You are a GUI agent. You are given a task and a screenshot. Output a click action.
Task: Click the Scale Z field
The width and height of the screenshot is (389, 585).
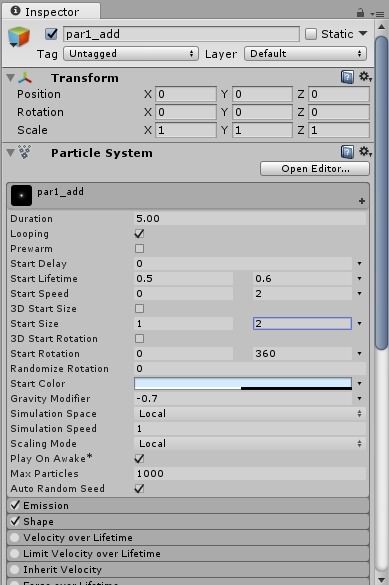tap(339, 130)
